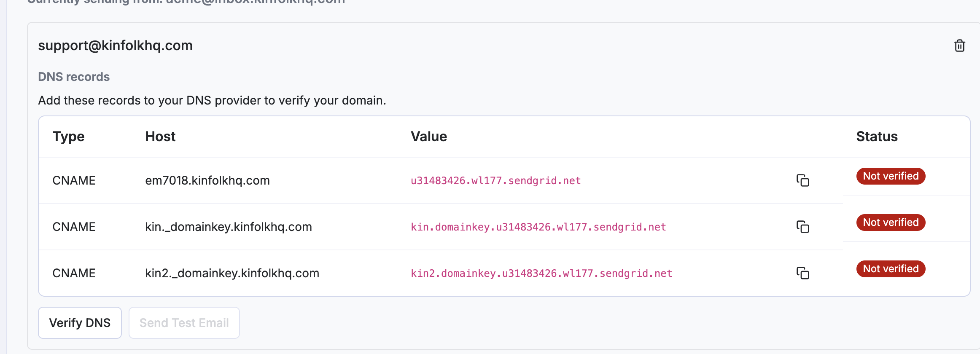Click Not verified badge for kin._domainkey record
Image resolution: width=980 pixels, height=354 pixels.
coord(891,223)
